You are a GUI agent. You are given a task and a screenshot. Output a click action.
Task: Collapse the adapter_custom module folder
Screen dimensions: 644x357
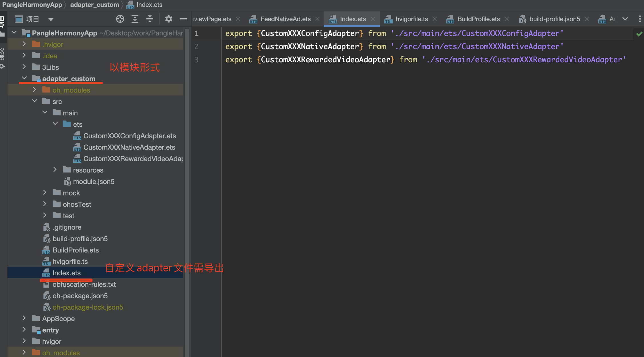coord(24,78)
